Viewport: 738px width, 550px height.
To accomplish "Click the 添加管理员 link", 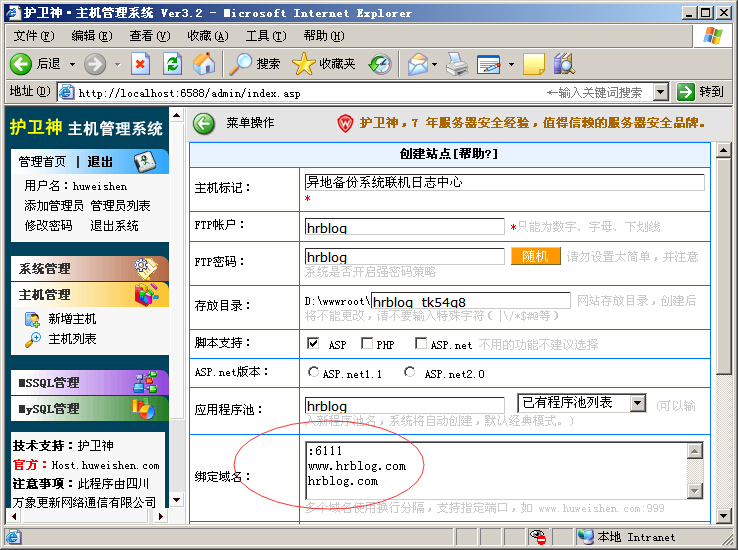I will tap(54, 206).
